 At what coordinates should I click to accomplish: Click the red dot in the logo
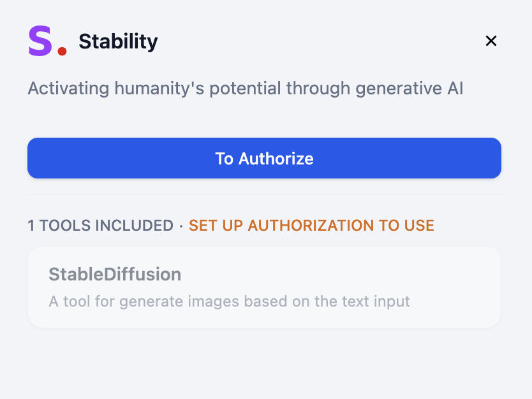tap(62, 51)
